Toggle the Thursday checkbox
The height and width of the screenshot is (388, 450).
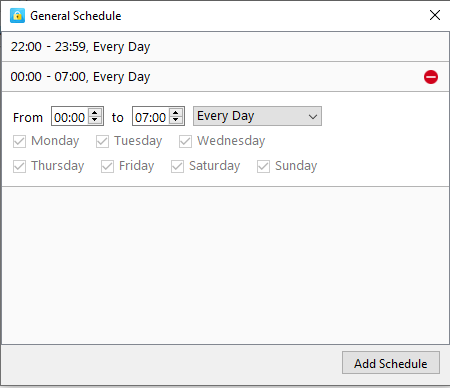click(x=19, y=166)
